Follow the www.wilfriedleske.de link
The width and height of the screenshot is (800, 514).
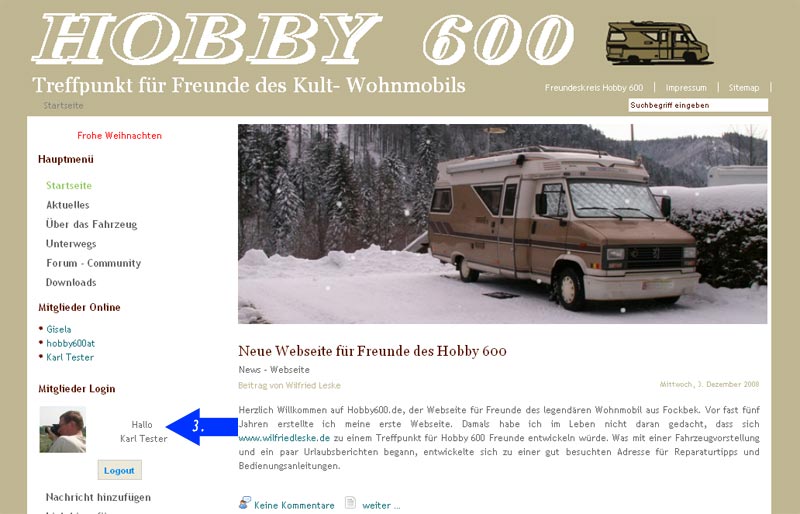point(284,438)
